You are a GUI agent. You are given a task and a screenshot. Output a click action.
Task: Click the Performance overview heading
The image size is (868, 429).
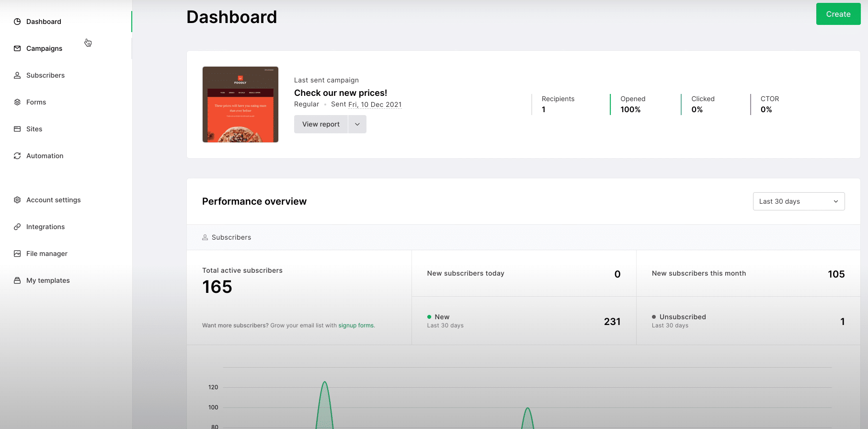point(254,201)
